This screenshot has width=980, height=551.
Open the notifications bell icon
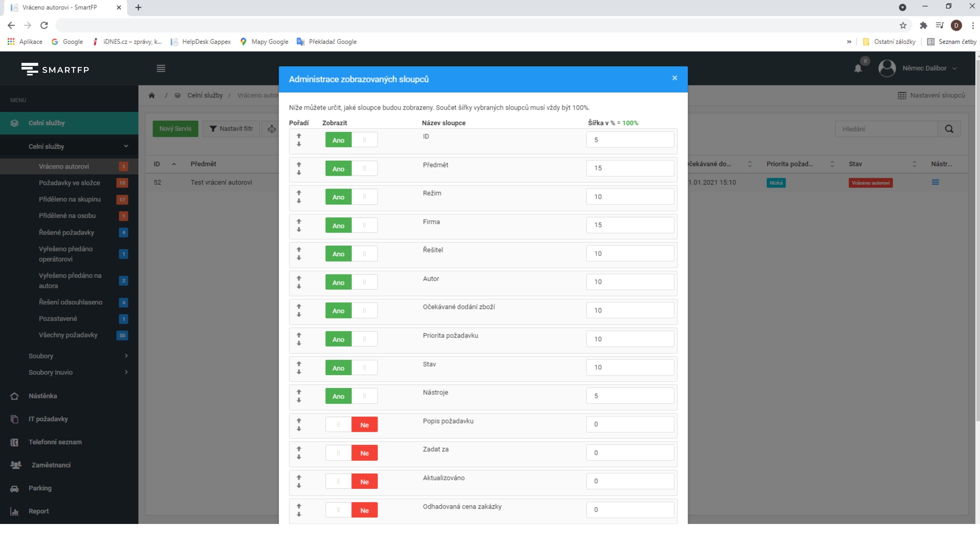coord(857,68)
